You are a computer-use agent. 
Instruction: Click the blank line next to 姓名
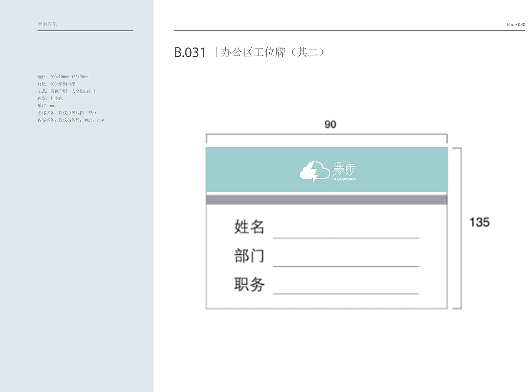click(x=346, y=239)
